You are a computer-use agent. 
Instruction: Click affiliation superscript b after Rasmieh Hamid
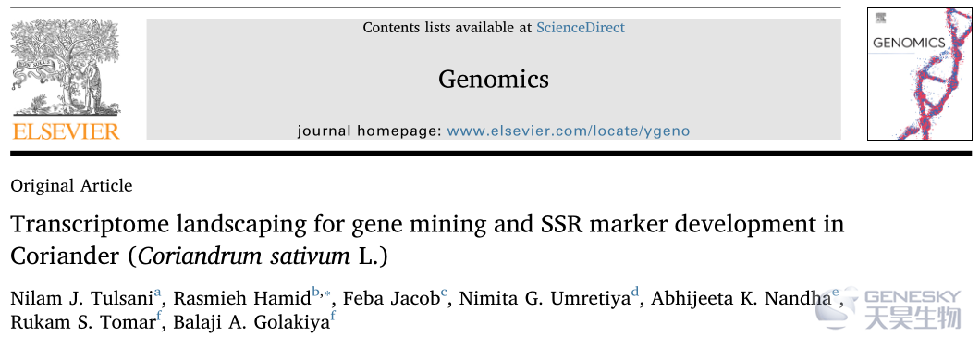pos(315,292)
